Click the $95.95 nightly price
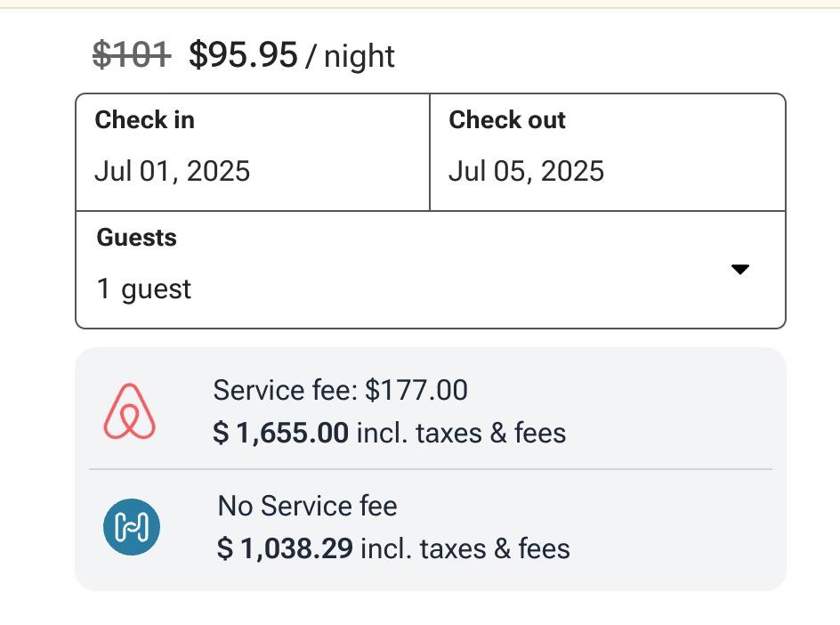Viewport: 840px width, 625px height. click(x=243, y=56)
